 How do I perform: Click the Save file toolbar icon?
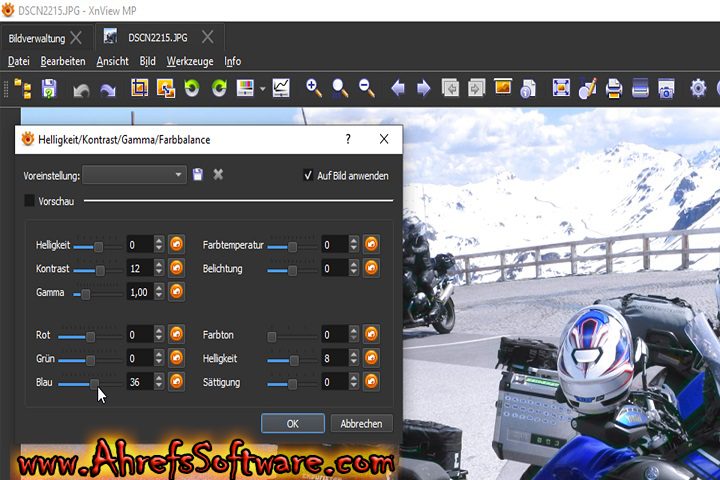click(x=48, y=89)
